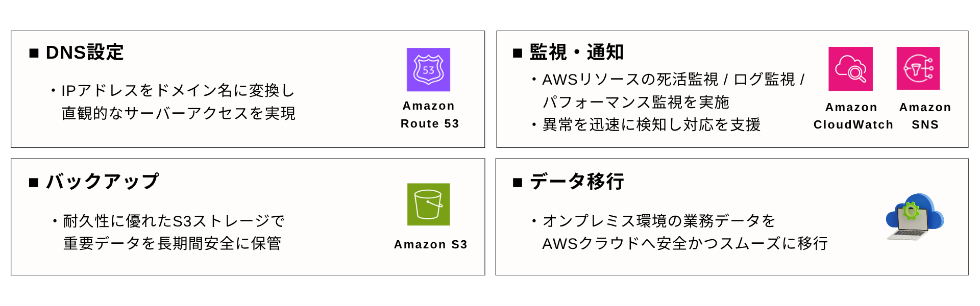
Task: Select the DNS設定 heading
Action: click(85, 53)
